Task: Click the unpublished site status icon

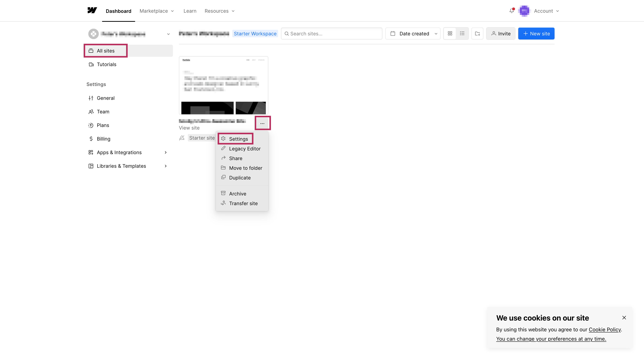Action: point(182,138)
